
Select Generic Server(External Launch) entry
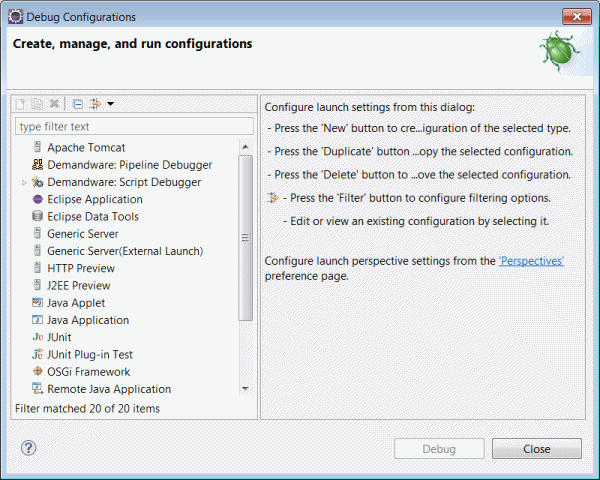point(125,251)
